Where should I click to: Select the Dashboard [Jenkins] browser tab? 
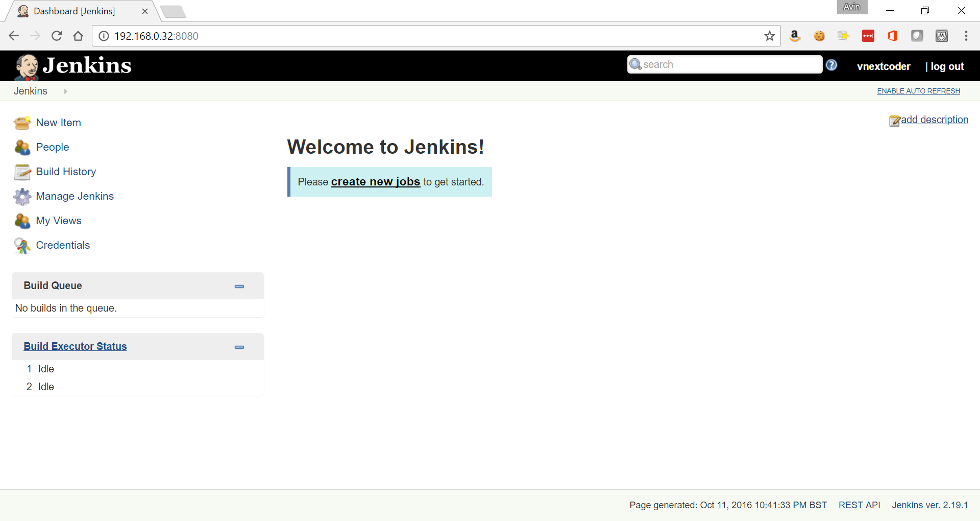point(75,11)
